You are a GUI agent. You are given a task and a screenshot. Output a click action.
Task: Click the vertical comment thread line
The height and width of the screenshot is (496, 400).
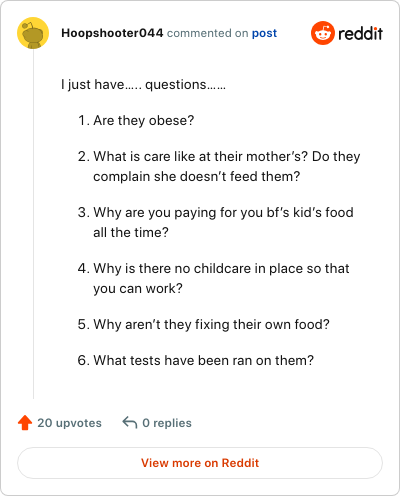33,224
